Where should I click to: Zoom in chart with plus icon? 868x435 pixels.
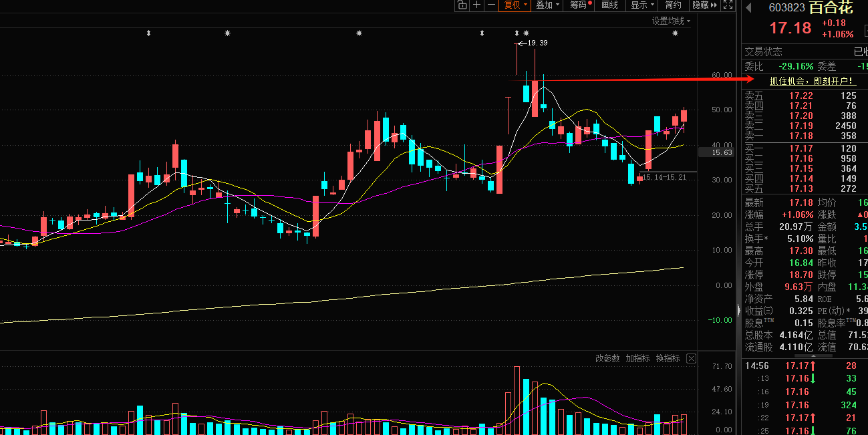click(x=476, y=5)
